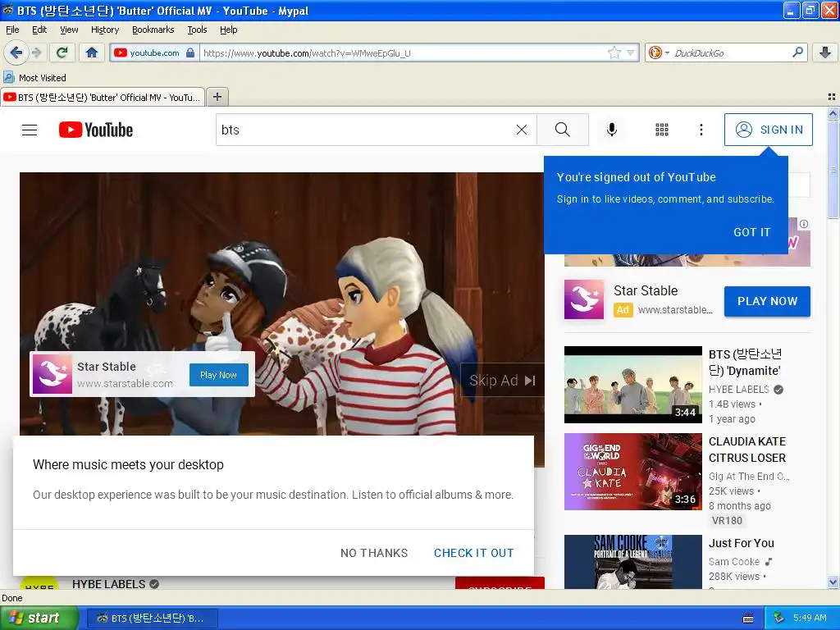Click the system tray icon next to clock
Viewport: 840px width, 630px height.
click(779, 618)
